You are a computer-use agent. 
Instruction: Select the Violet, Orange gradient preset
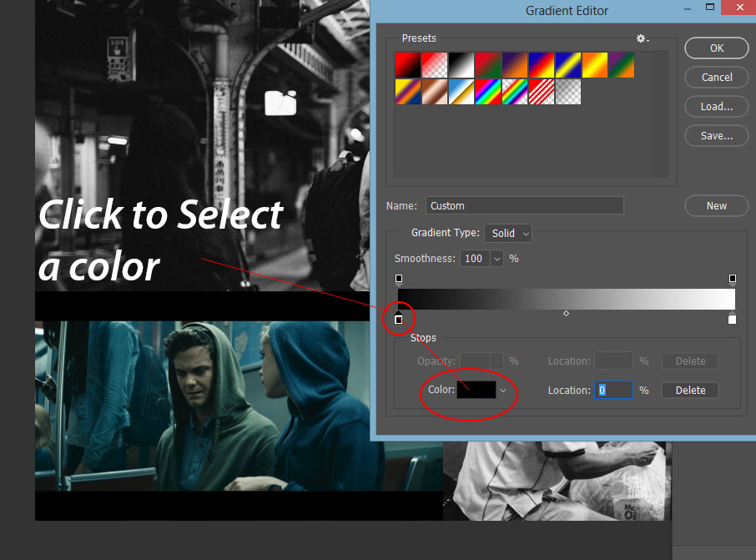click(x=513, y=64)
